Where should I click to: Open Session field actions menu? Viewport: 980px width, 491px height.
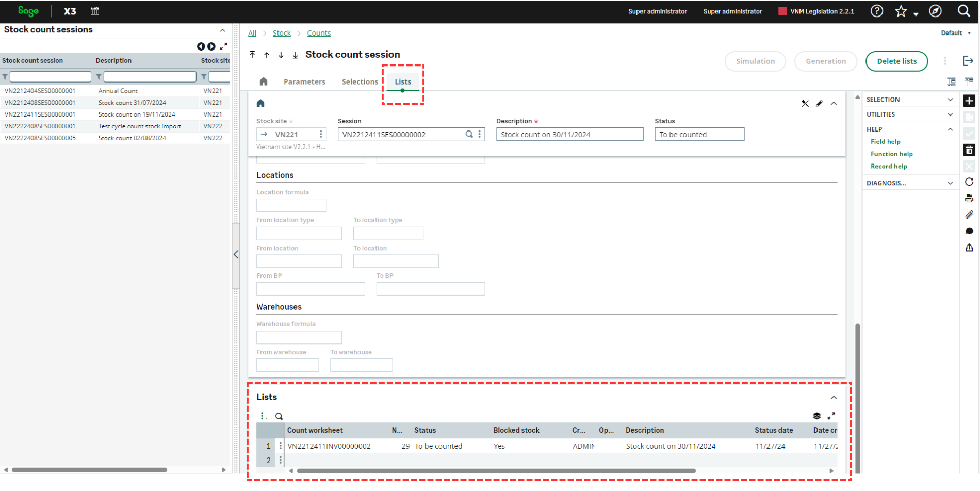pos(480,134)
